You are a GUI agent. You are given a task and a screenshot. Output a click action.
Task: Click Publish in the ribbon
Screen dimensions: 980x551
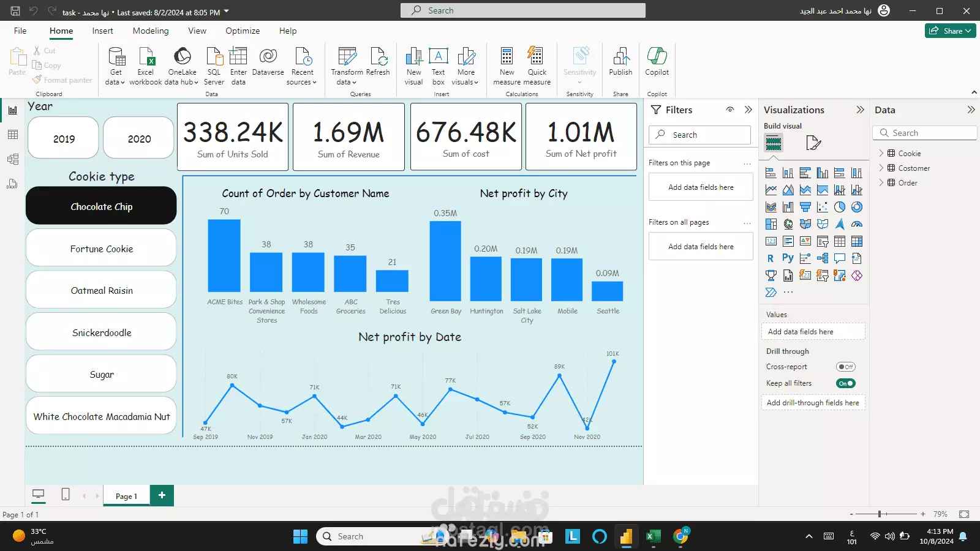[620, 62]
